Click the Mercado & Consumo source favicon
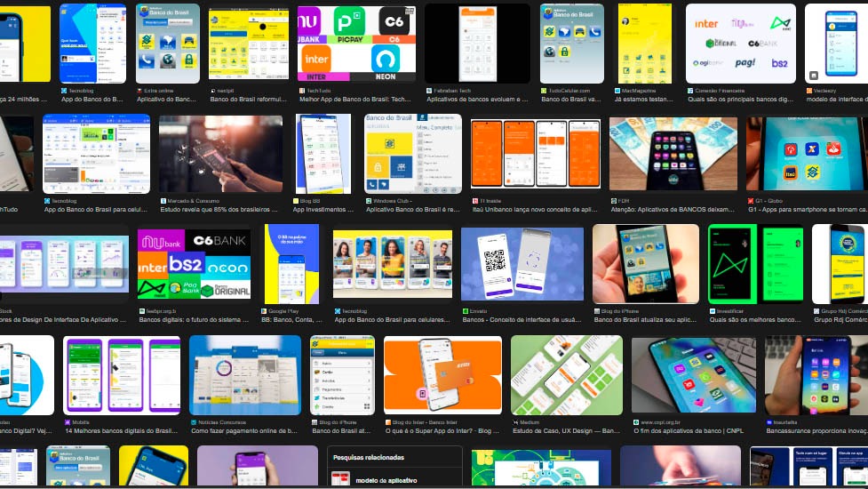868x489 pixels. tap(163, 201)
